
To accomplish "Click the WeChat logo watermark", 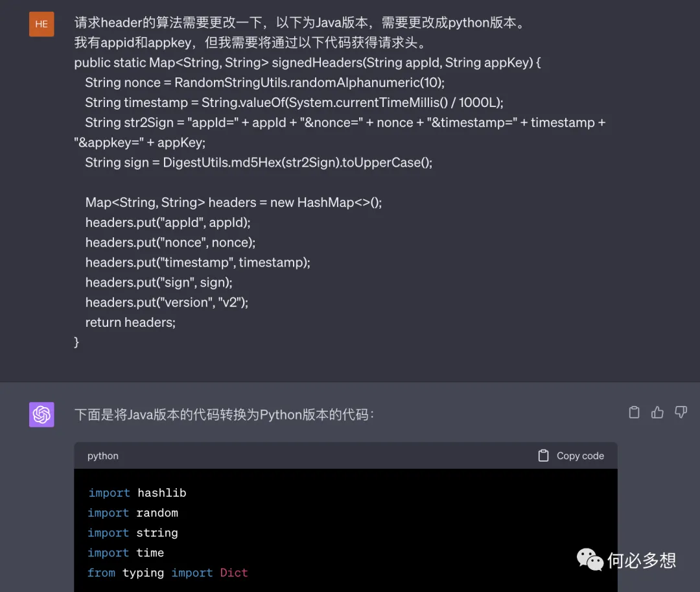I will pyautogui.click(x=590, y=559).
